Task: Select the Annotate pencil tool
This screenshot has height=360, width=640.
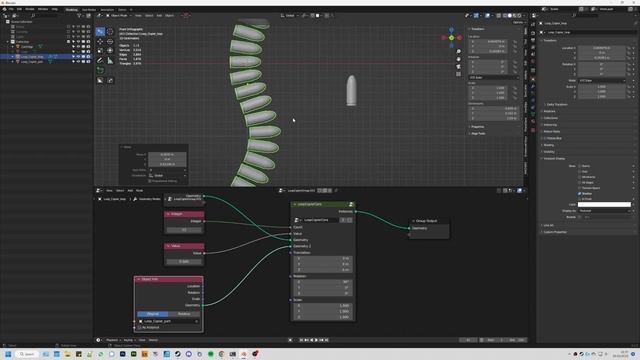Action: tap(100, 60)
